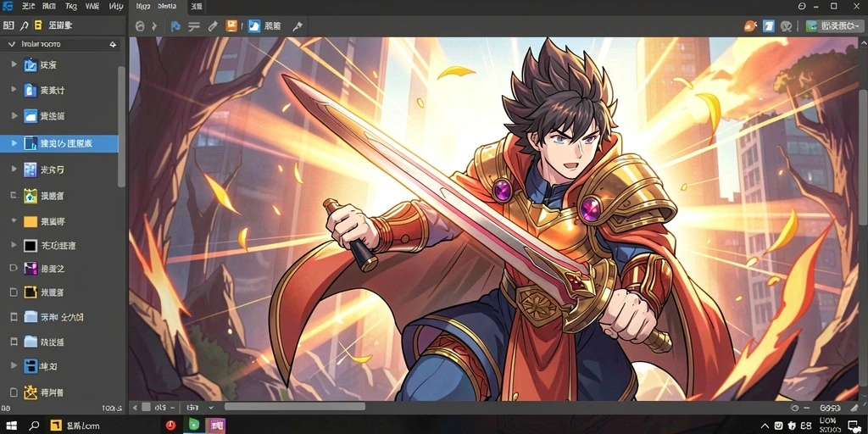Expand the highlighted blue tree item arrow

14,143
